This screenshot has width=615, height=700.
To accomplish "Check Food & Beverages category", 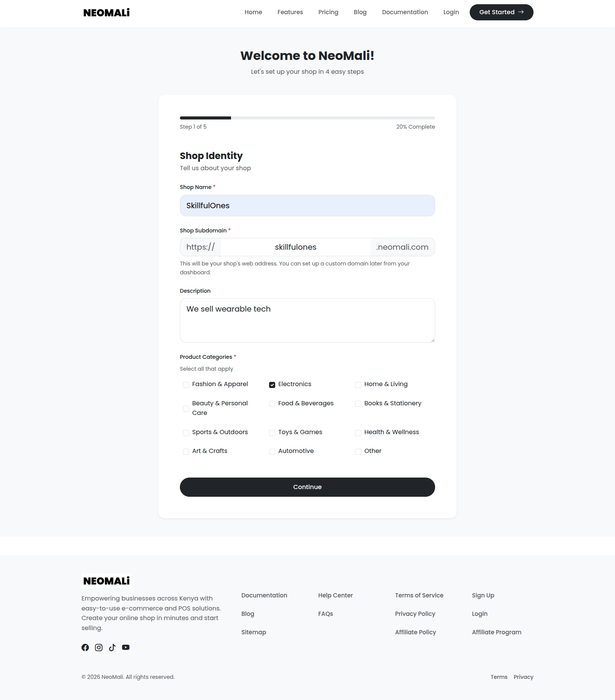I will coord(272,404).
